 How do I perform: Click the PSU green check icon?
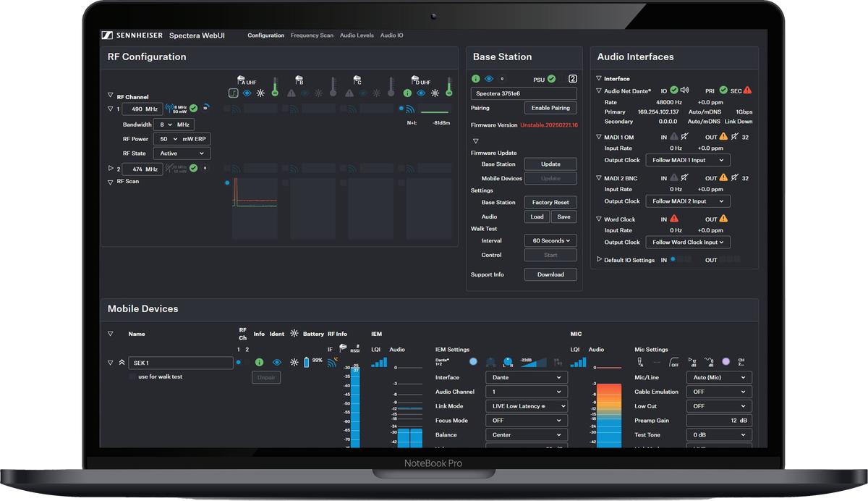point(551,78)
